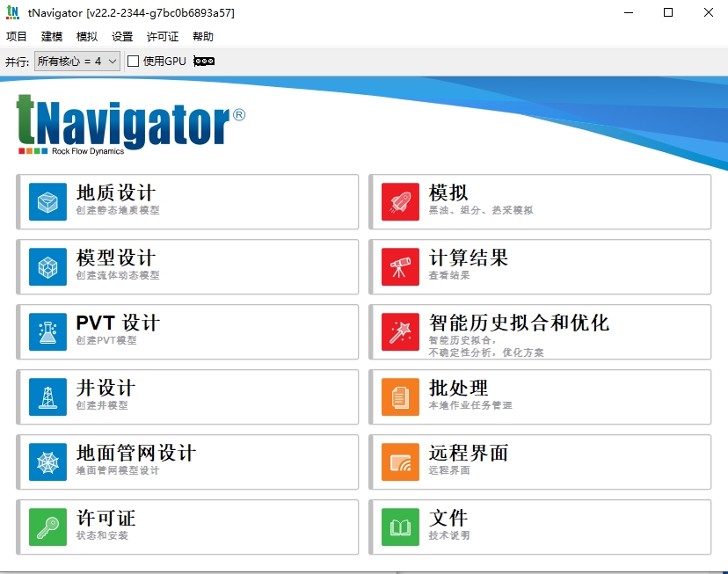Click the 技术说明 subtitle text
The image size is (728, 574).
click(x=449, y=535)
